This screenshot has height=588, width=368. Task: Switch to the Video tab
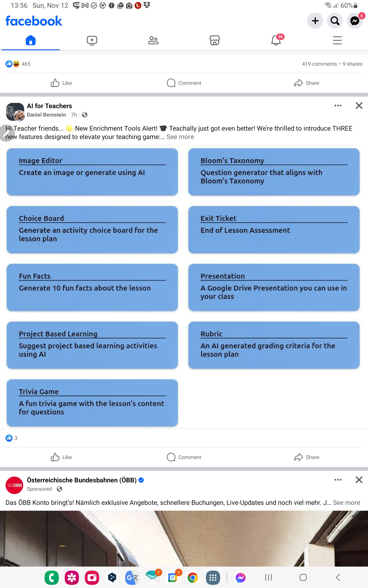click(x=92, y=40)
